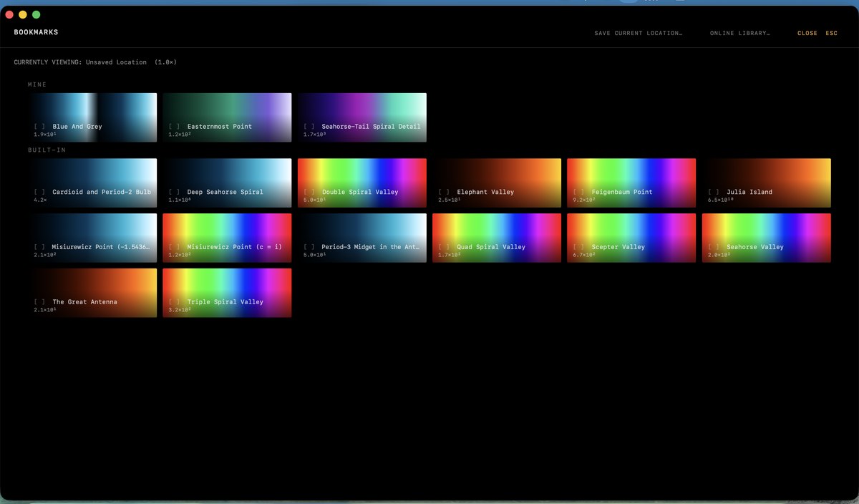Open the Quad Spiral Valley thumbnail
The width and height of the screenshot is (859, 504).
coord(497,238)
